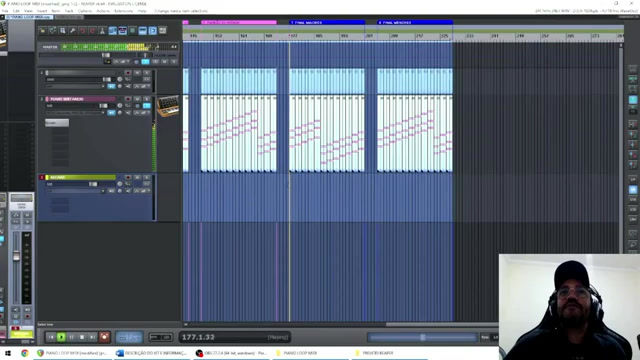Click the transport Pause button

pyautogui.click(x=72, y=337)
